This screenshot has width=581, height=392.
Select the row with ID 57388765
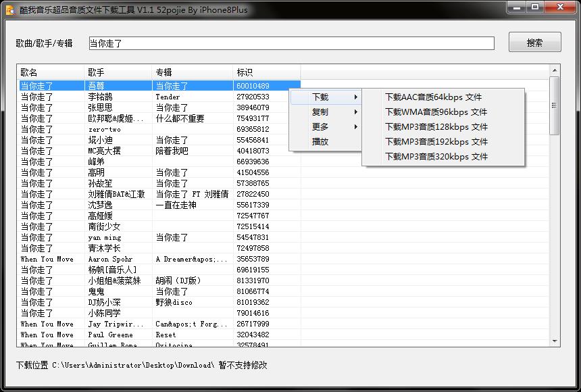tap(159, 183)
